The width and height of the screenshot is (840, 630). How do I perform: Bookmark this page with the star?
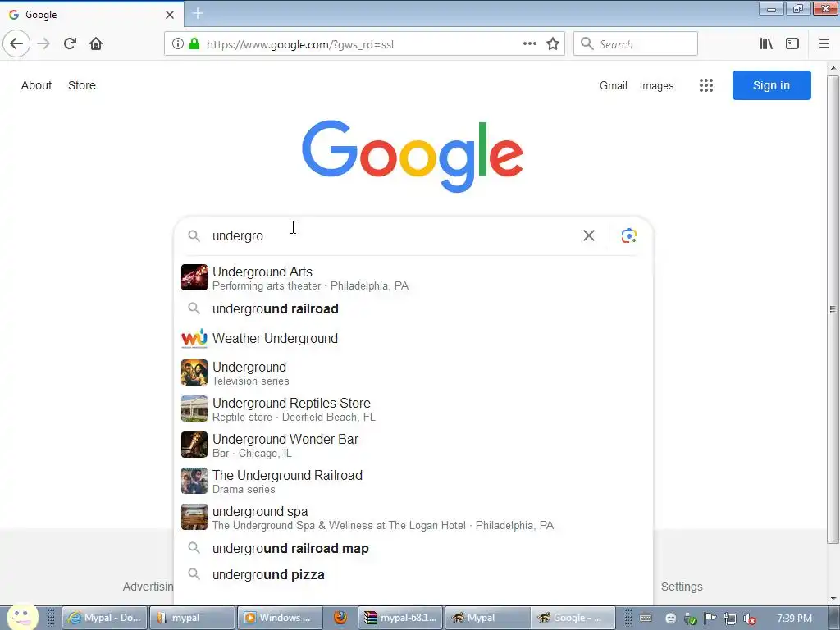[x=553, y=43]
